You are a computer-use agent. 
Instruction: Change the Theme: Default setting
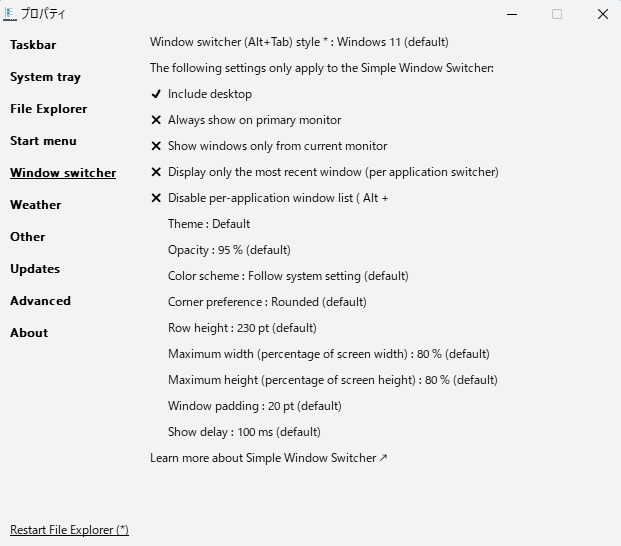click(209, 224)
